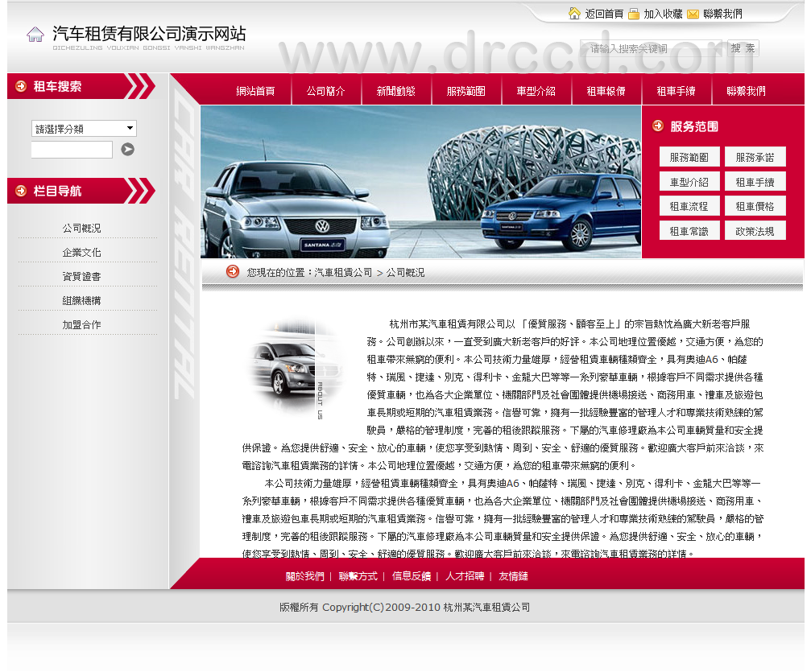The image size is (811, 672).
Task: Click the 加入收藏 lock icon
Action: [x=634, y=14]
